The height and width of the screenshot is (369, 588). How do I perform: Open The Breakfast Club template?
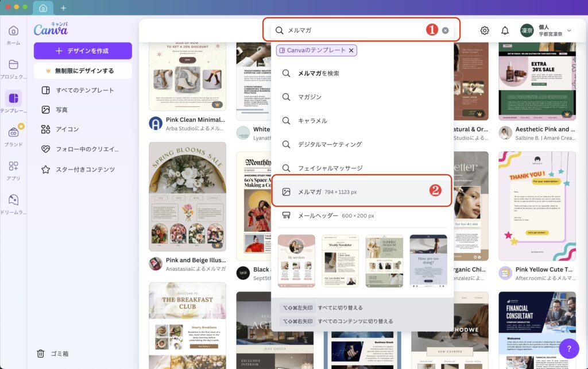tap(188, 326)
